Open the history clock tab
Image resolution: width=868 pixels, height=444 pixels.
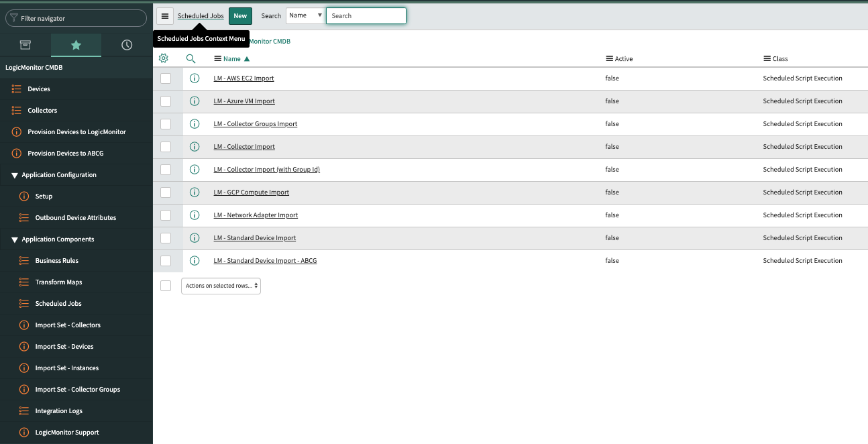coord(127,45)
